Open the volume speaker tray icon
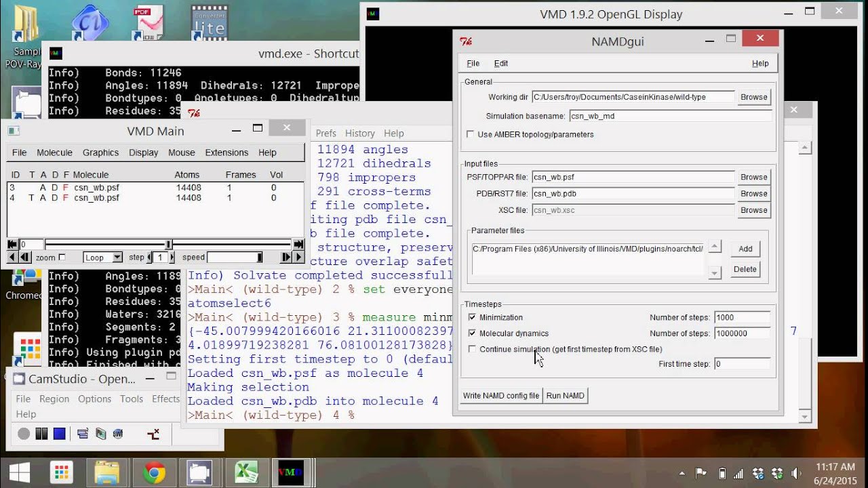Viewport: 868px width, 488px height. (796, 474)
